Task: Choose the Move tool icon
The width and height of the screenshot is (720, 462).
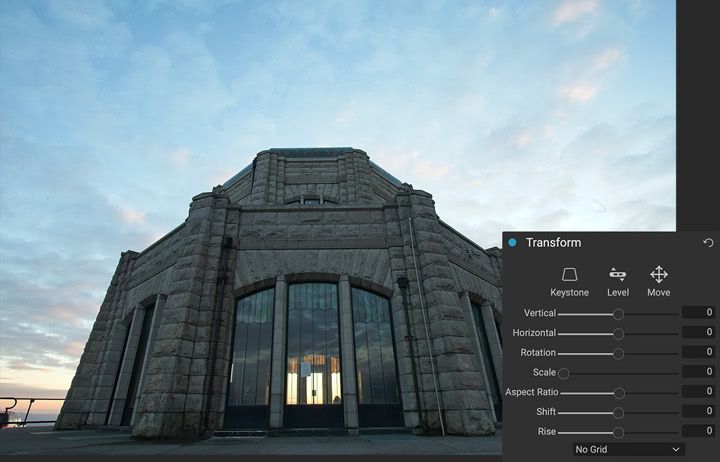Action: [658, 275]
